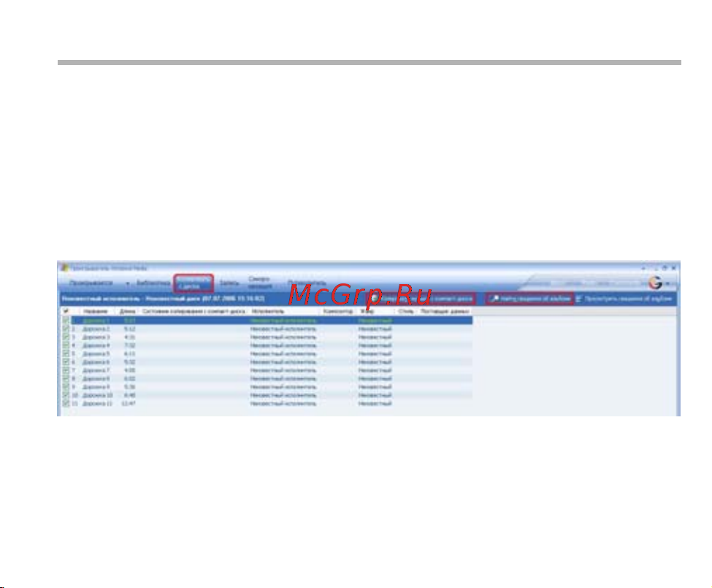The image size is (712, 588).
Task: Toggle the select-all checkbox in the header
Action: [66, 311]
